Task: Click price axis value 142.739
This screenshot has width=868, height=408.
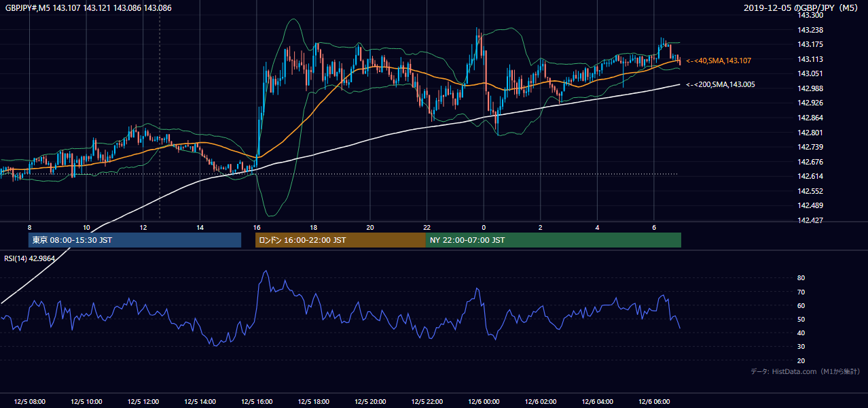Action: (810, 148)
